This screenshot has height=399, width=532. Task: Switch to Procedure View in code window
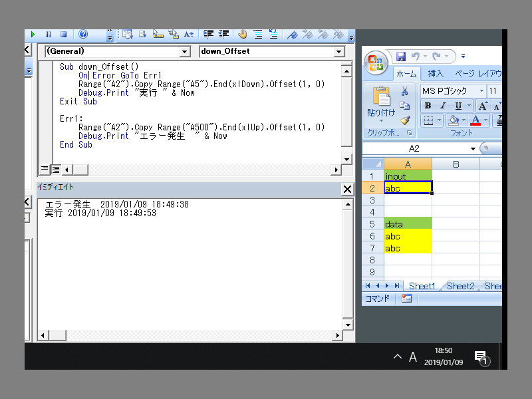tap(45, 170)
